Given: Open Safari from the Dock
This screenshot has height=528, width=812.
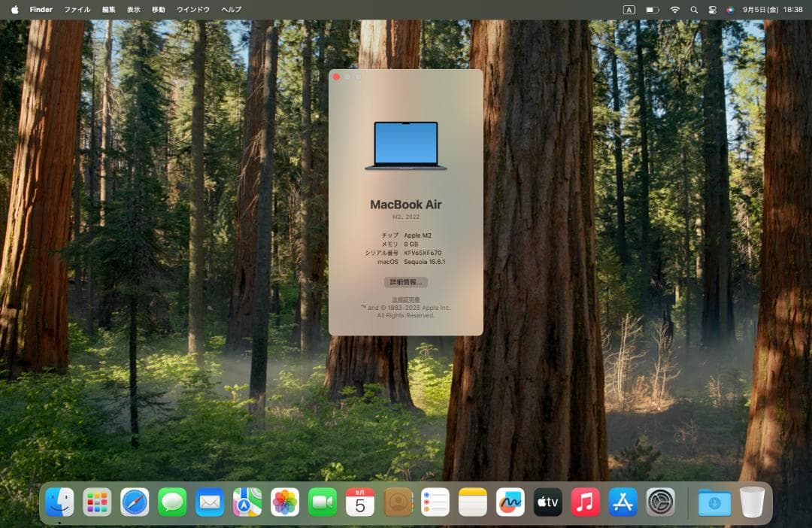Looking at the screenshot, I should (135, 501).
